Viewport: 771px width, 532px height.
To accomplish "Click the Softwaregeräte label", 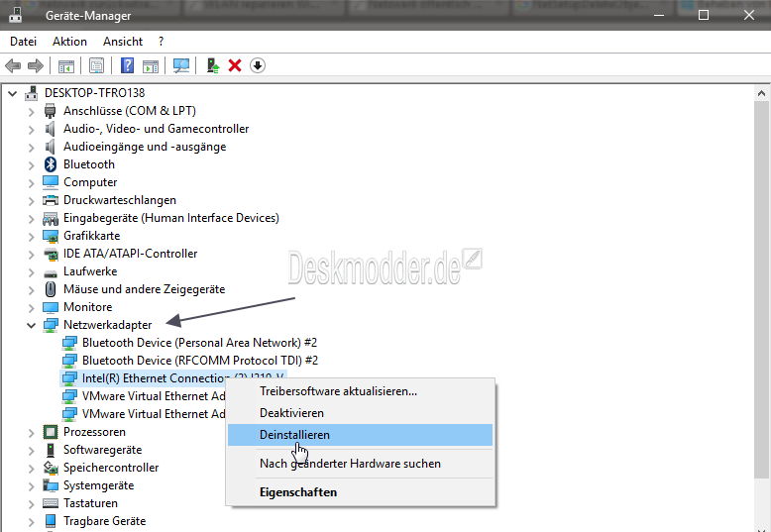I will [102, 450].
